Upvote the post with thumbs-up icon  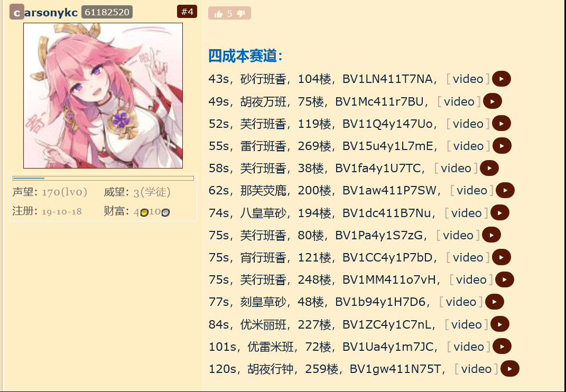coord(218,14)
